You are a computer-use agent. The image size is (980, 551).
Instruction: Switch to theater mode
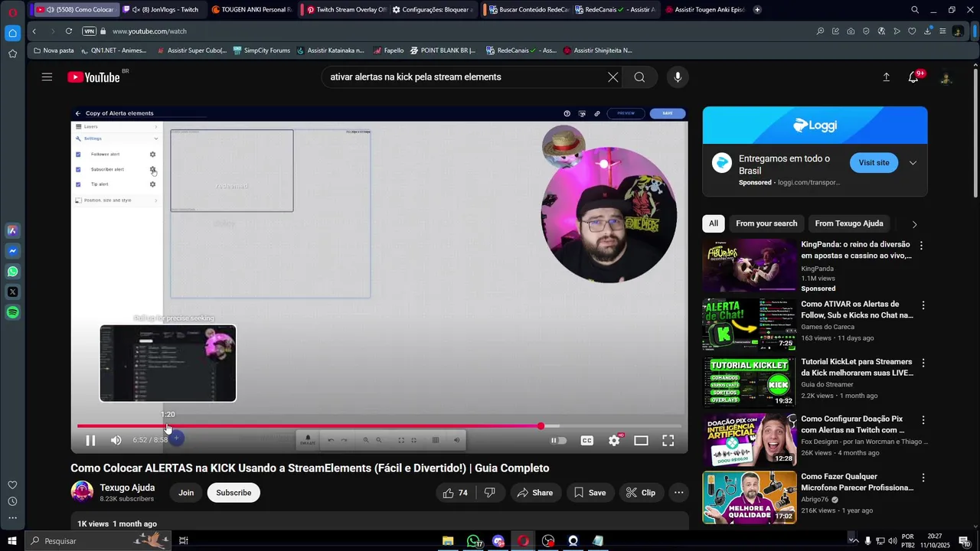click(x=641, y=440)
